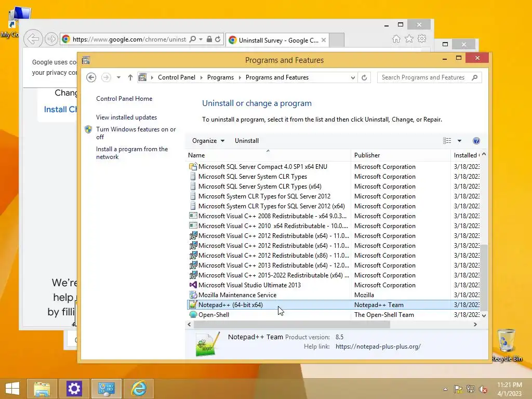Image resolution: width=532 pixels, height=399 pixels.
Task: Select Visual C++ 2012 Redistributable (x86) row
Action: tap(334, 256)
